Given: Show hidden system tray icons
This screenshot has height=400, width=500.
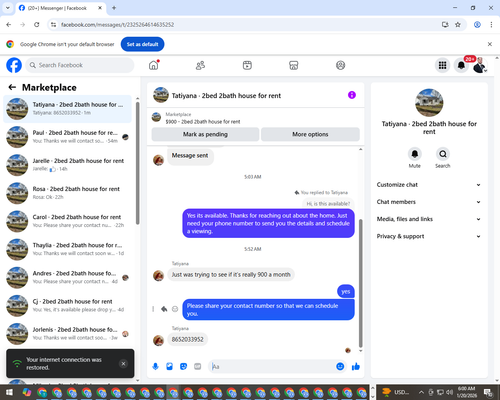Looking at the screenshot, I should [x=421, y=392].
